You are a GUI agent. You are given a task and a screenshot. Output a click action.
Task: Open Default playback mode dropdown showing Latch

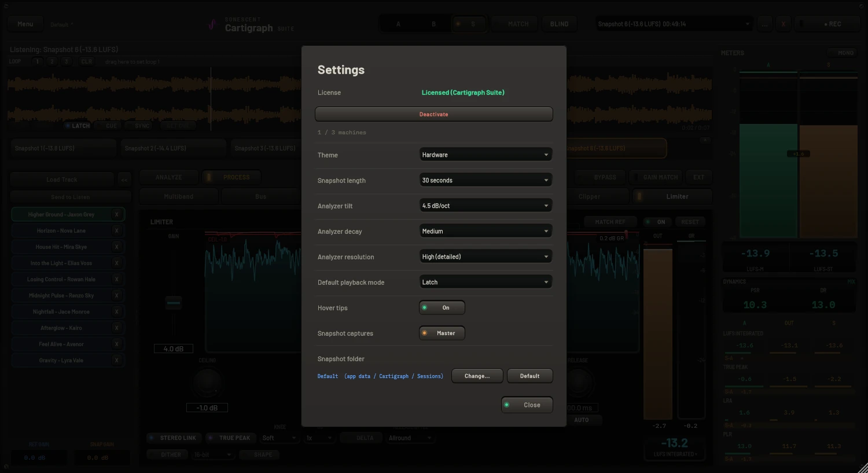click(x=486, y=282)
